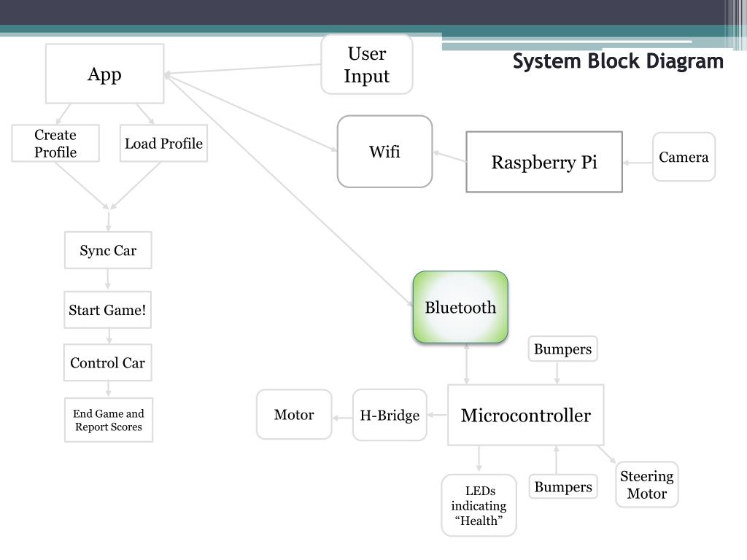This screenshot has height=560, width=747.
Task: Select the Camera block
Action: [x=684, y=157]
